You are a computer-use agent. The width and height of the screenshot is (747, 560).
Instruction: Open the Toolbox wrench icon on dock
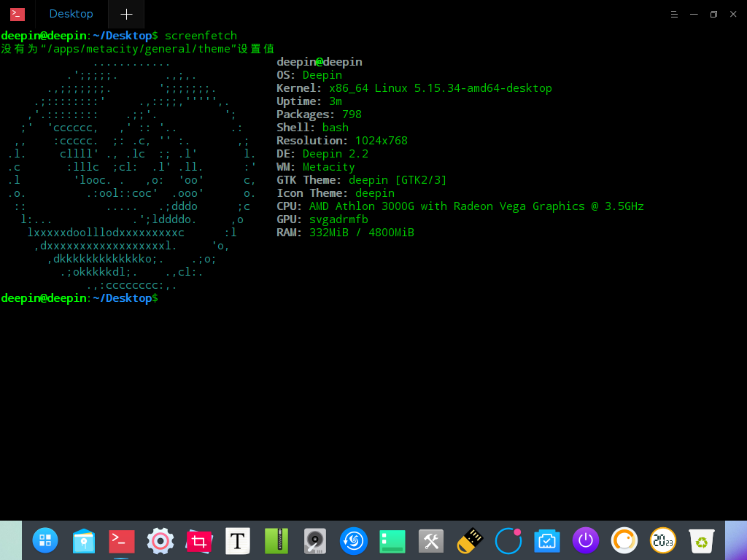tap(430, 541)
